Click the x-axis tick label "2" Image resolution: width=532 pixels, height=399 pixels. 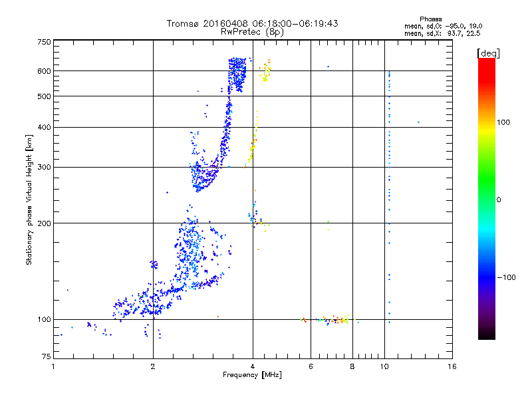[153, 366]
